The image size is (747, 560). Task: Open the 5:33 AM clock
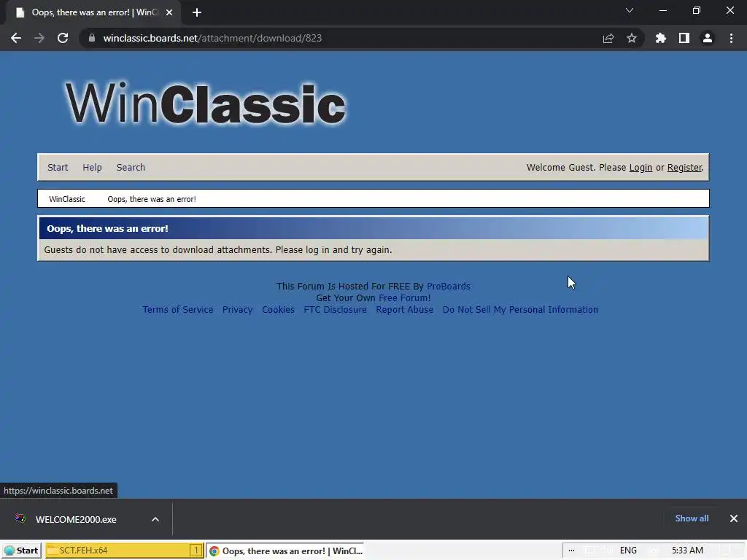pos(687,551)
